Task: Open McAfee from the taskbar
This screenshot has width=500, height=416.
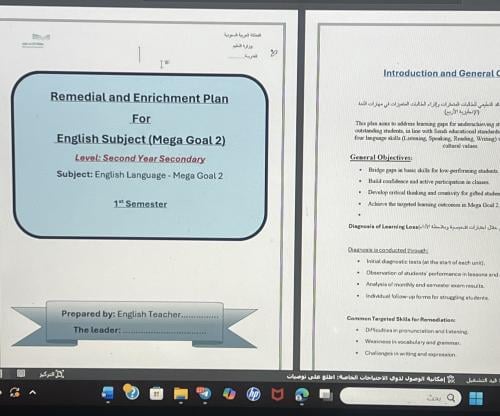Action: [x=277, y=394]
